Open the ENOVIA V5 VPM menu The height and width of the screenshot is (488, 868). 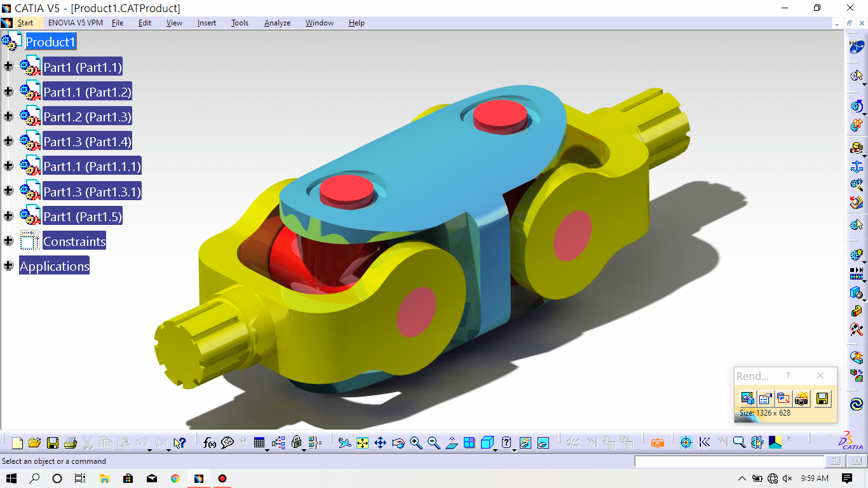tap(76, 23)
